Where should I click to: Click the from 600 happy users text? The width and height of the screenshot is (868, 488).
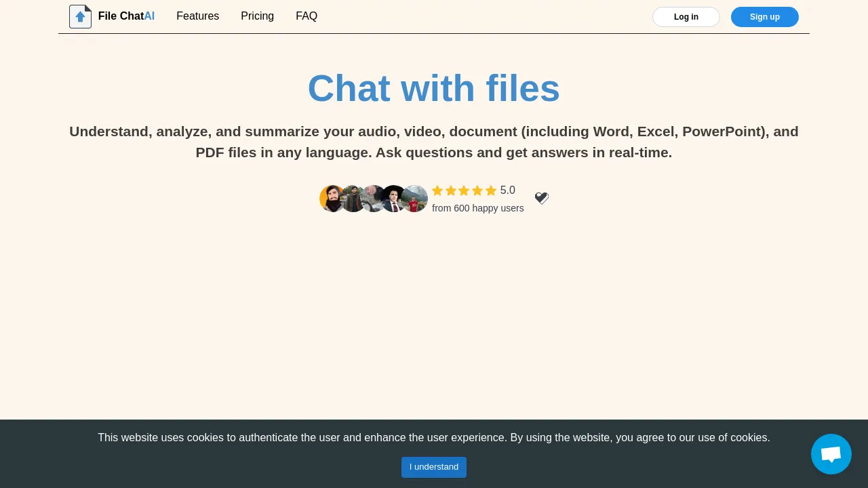pyautogui.click(x=477, y=208)
